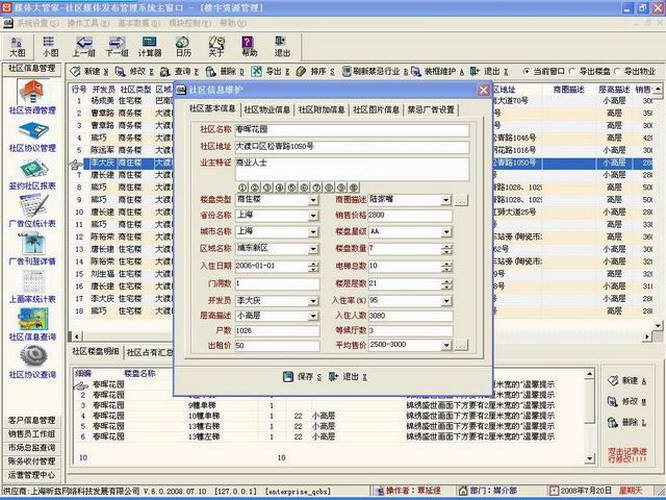
Task: Switch to 小图 small icon view
Action: [50, 46]
